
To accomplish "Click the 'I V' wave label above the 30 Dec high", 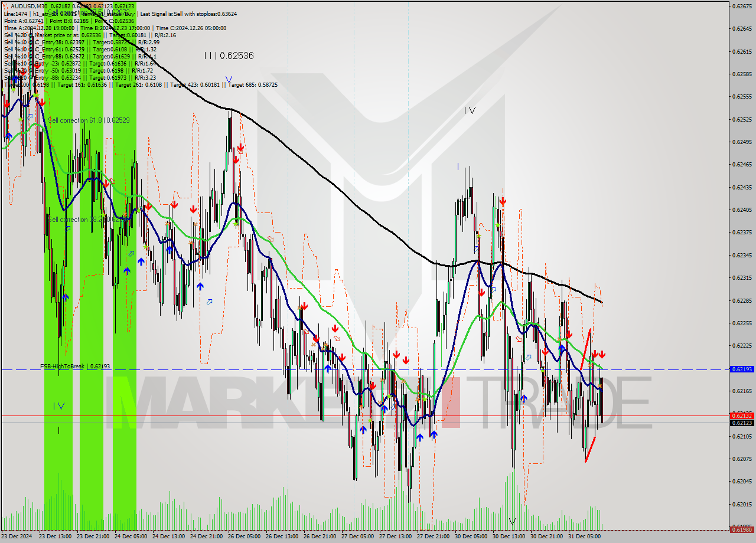I will [470, 110].
